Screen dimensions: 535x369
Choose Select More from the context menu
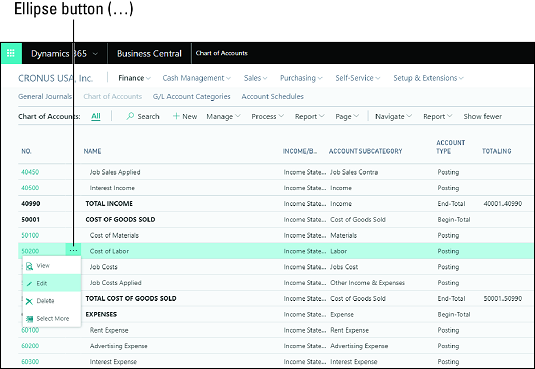(52, 318)
